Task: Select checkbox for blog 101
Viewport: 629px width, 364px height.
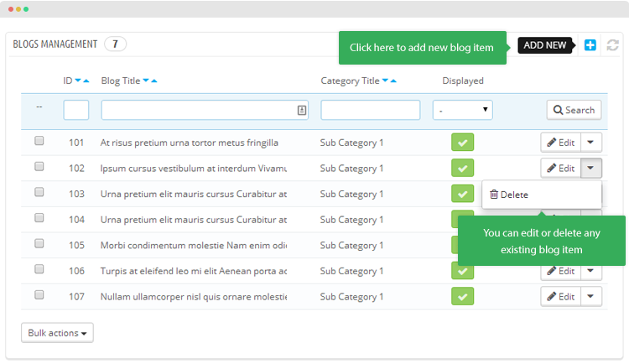Action: (39, 140)
